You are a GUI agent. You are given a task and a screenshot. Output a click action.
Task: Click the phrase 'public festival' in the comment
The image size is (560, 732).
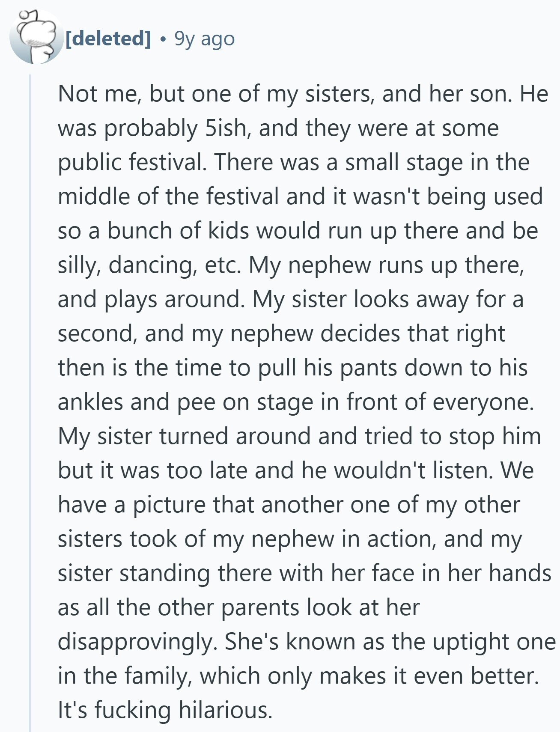pyautogui.click(x=133, y=162)
